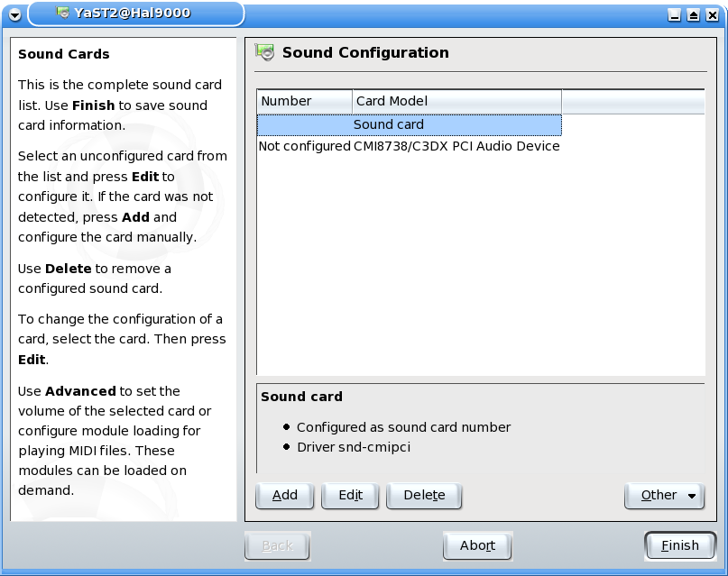Abort the sound configuration
The image size is (728, 576).
478,546
